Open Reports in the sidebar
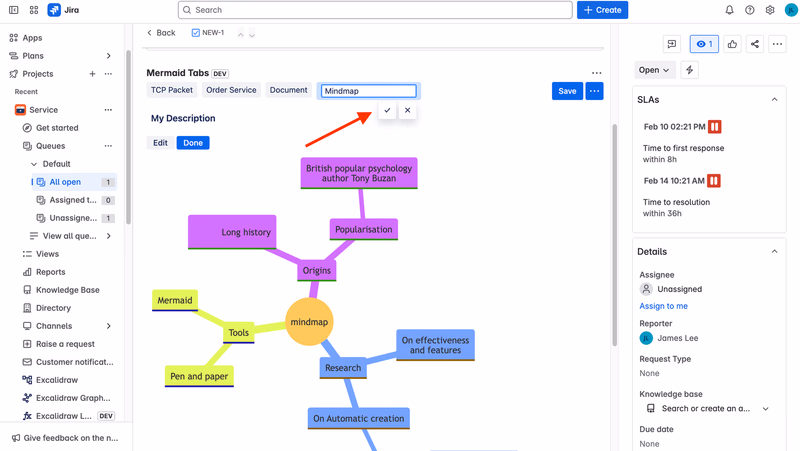This screenshot has width=800, height=451. click(x=51, y=272)
